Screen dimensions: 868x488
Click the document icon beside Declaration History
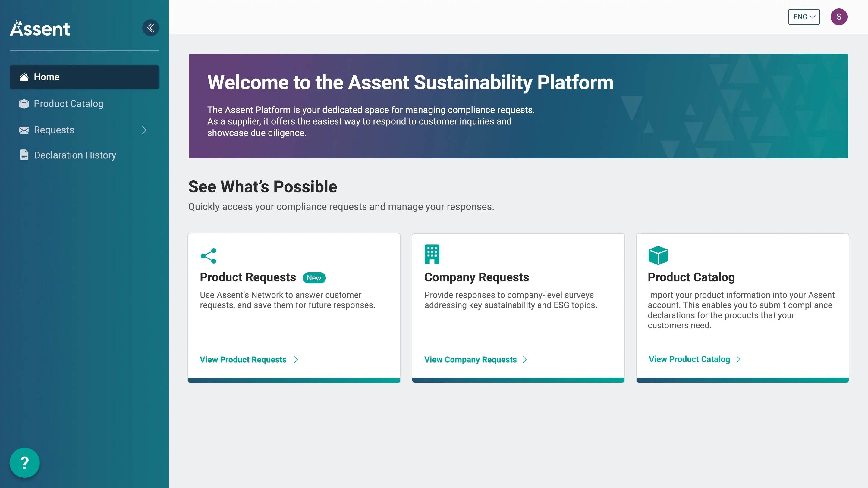coord(24,155)
